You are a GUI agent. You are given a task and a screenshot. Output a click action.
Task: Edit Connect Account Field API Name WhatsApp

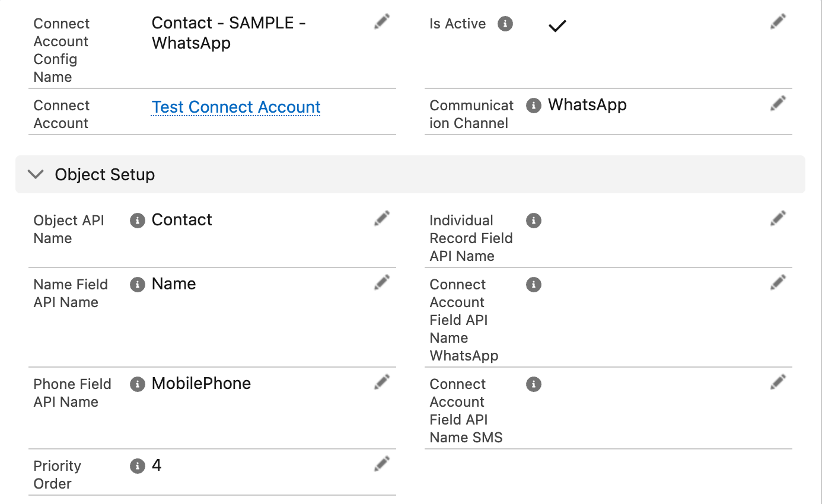tap(778, 283)
